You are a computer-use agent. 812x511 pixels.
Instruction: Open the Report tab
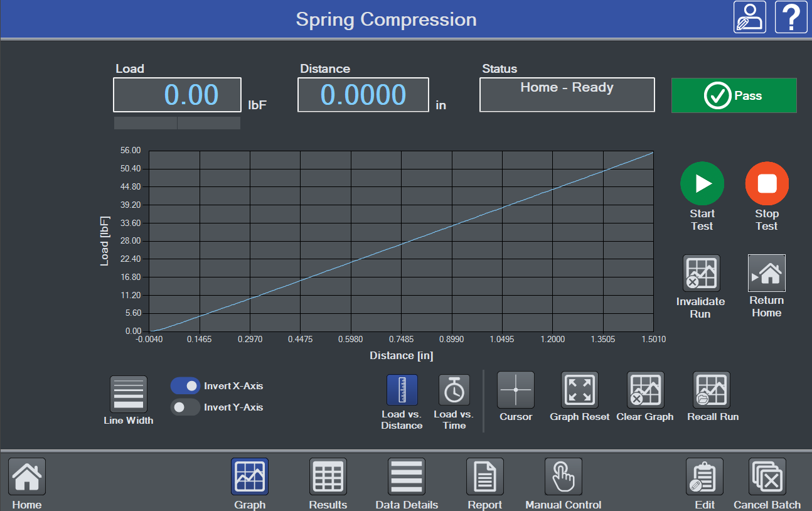pyautogui.click(x=485, y=476)
